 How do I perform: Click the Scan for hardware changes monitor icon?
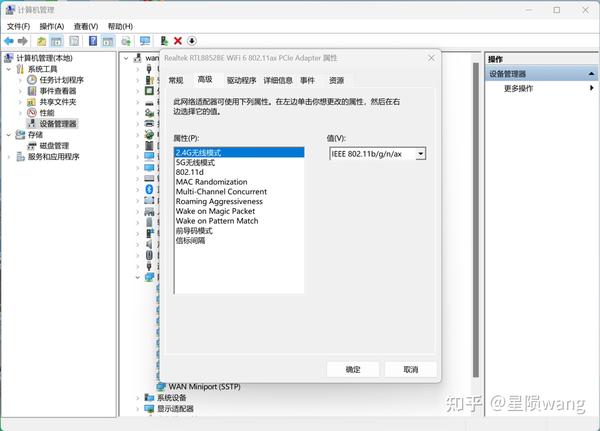click(145, 41)
